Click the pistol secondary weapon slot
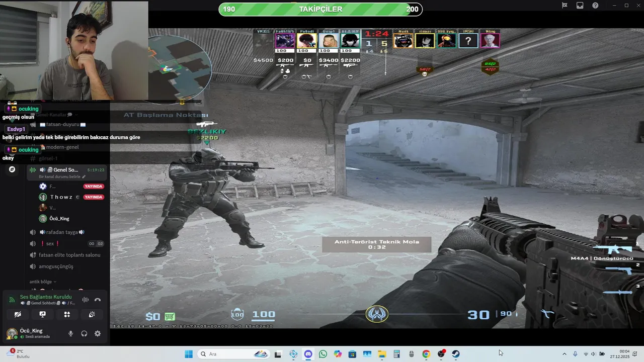 (x=618, y=271)
